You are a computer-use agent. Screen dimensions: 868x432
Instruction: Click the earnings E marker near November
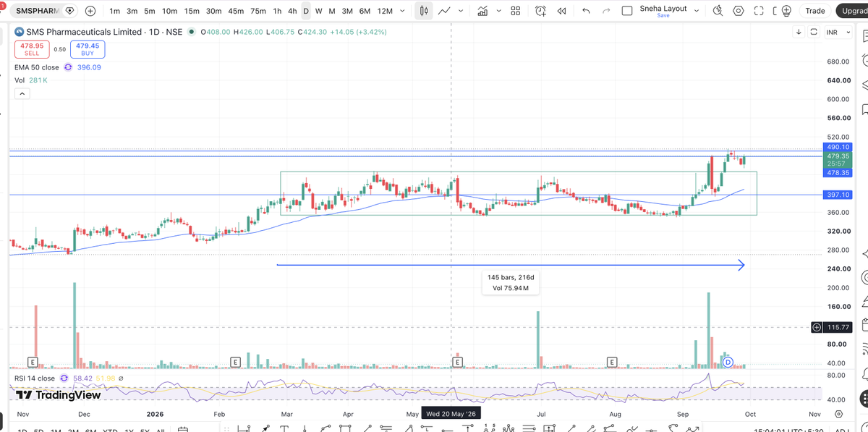click(x=32, y=362)
